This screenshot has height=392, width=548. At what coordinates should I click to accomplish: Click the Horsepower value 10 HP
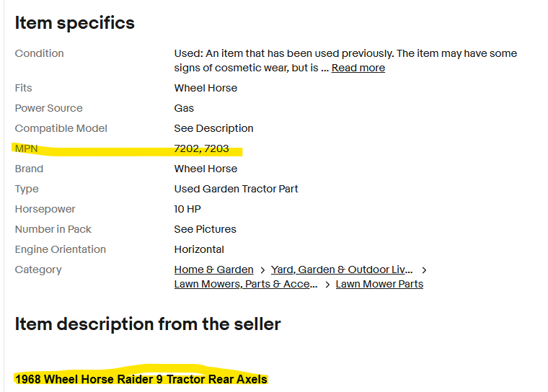pos(187,209)
